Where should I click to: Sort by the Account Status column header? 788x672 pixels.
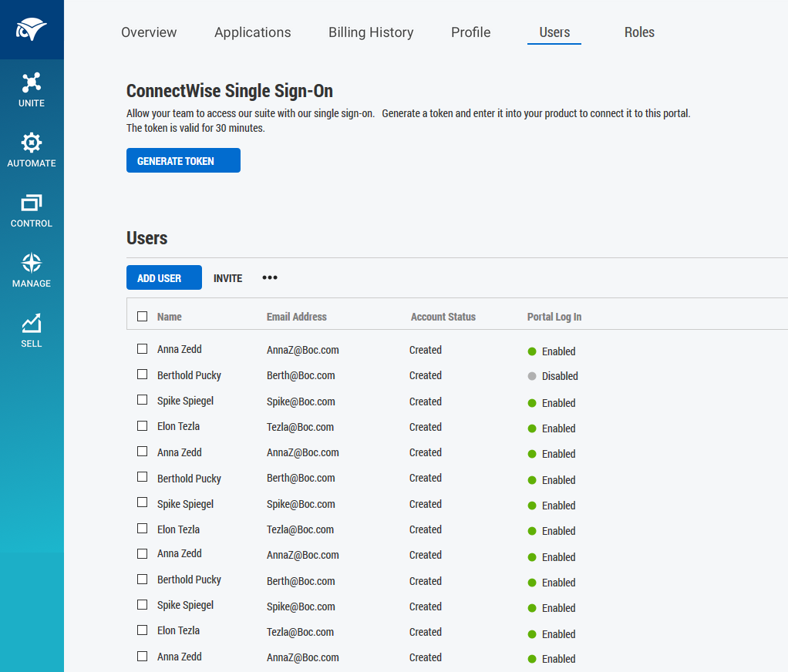[443, 317]
